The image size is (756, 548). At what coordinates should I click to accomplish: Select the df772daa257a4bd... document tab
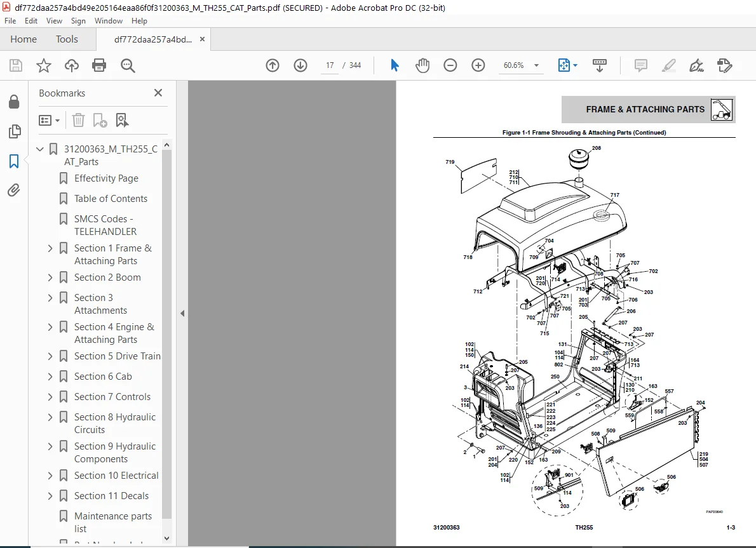click(x=153, y=39)
